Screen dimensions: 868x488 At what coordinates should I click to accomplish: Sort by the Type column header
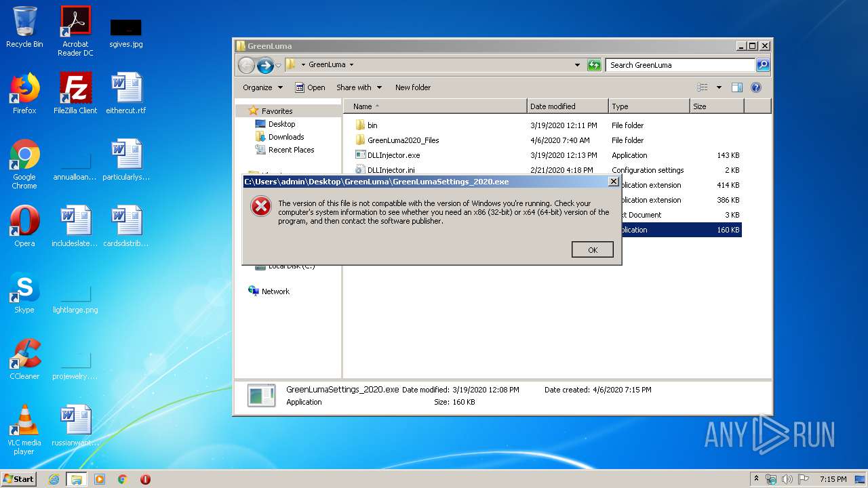point(649,106)
